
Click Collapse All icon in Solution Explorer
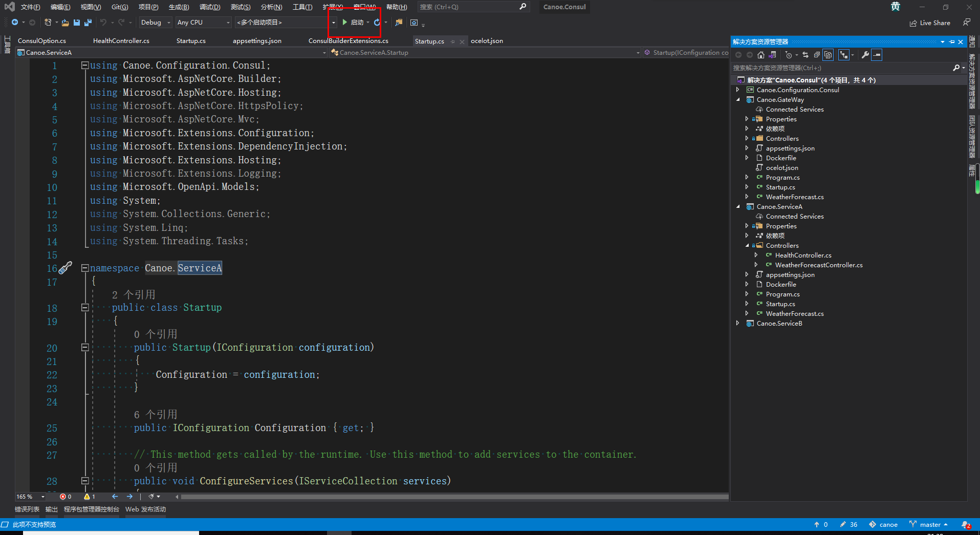click(817, 55)
